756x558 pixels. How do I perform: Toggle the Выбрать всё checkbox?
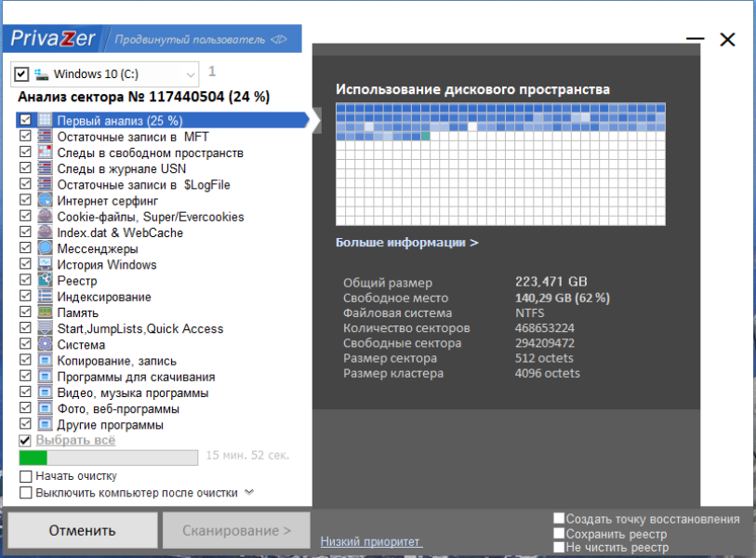(25, 440)
